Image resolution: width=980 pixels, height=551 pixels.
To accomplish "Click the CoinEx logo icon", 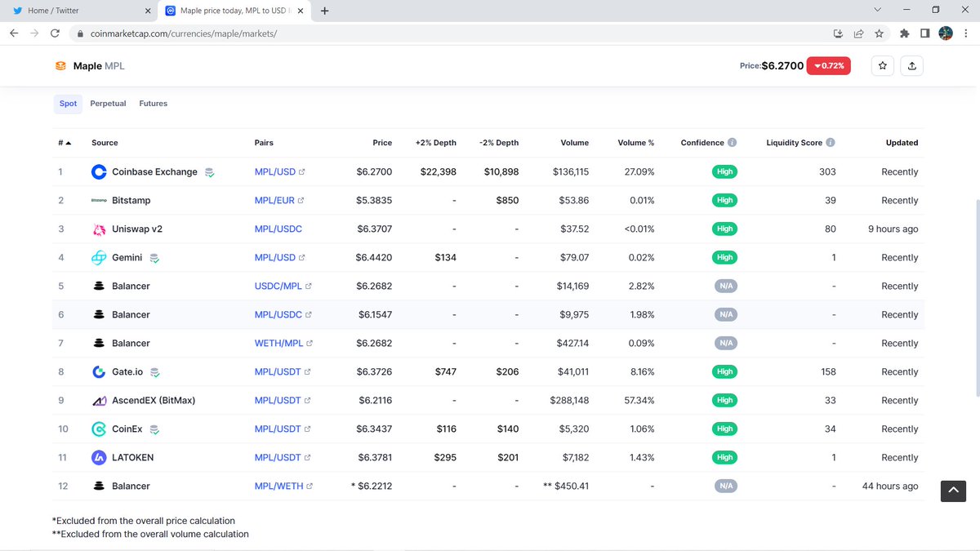I will click(99, 429).
